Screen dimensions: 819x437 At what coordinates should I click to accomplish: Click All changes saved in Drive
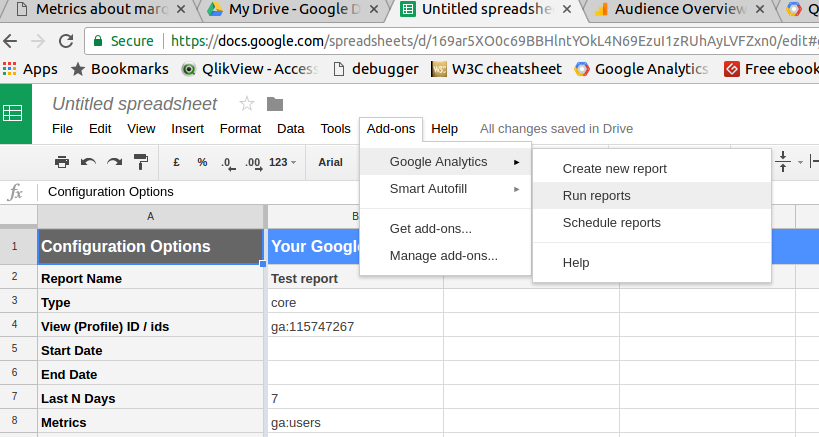556,128
